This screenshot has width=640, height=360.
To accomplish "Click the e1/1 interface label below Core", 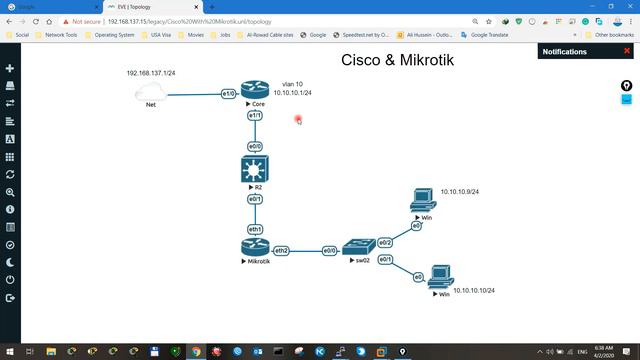I will 255,116.
